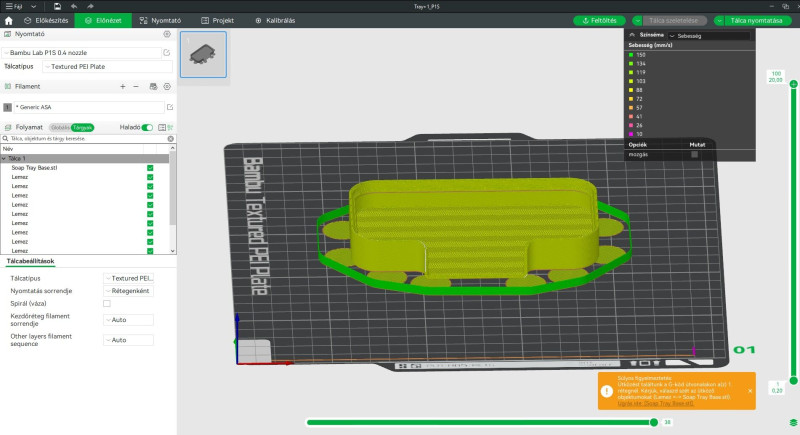Screen dimensions: 800x435
Task: Open arrow beside Tálca szeletelése
Action: click(x=637, y=21)
